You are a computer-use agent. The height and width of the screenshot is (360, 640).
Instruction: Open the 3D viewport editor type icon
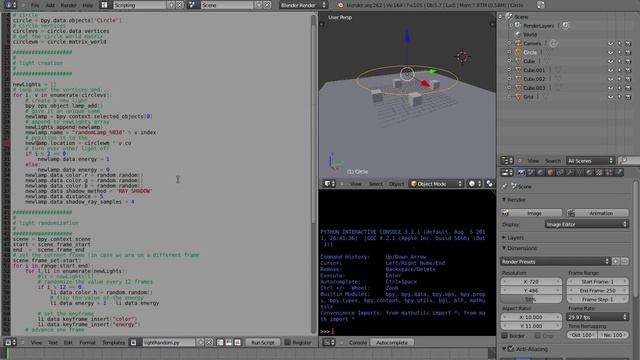click(x=329, y=184)
